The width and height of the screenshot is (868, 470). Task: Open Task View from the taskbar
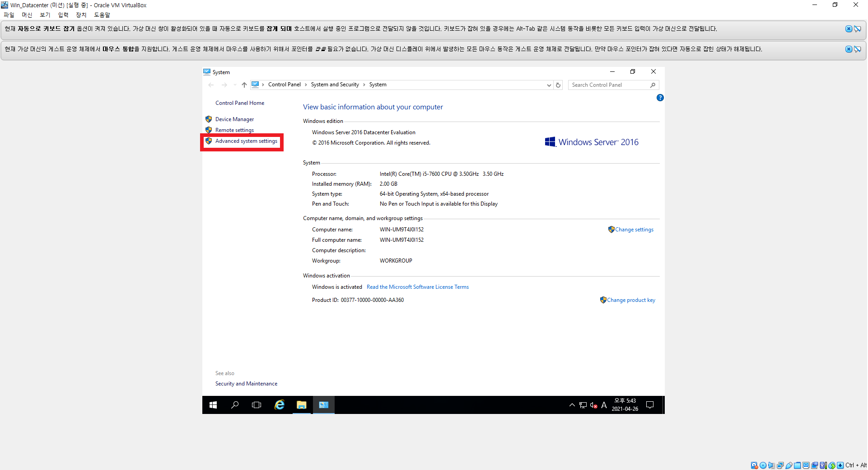click(257, 405)
